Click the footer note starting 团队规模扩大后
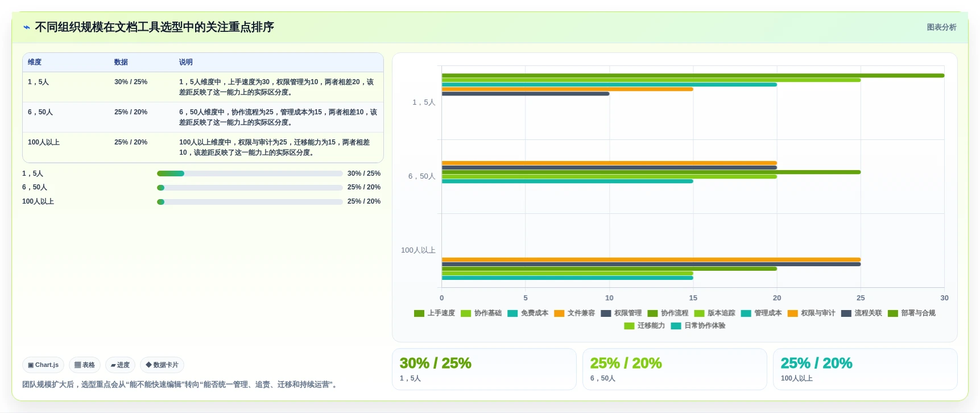Viewport: 980px width, 413px height. [x=181, y=385]
